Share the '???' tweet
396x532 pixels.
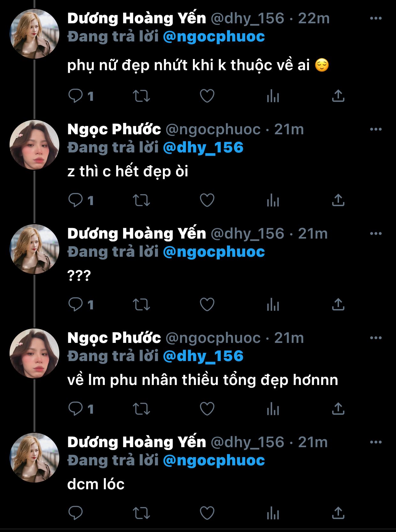(338, 305)
